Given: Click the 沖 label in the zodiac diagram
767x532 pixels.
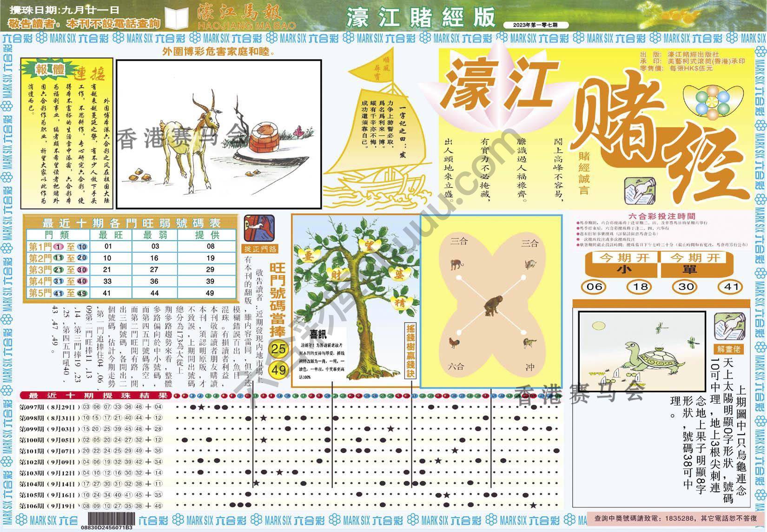Looking at the screenshot, I should point(529,367).
